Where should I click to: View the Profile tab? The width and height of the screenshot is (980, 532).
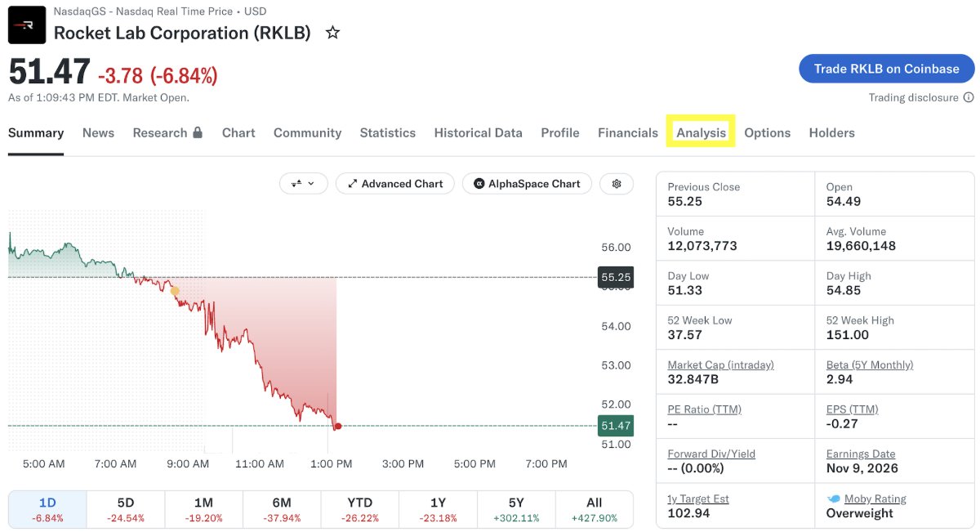point(560,132)
